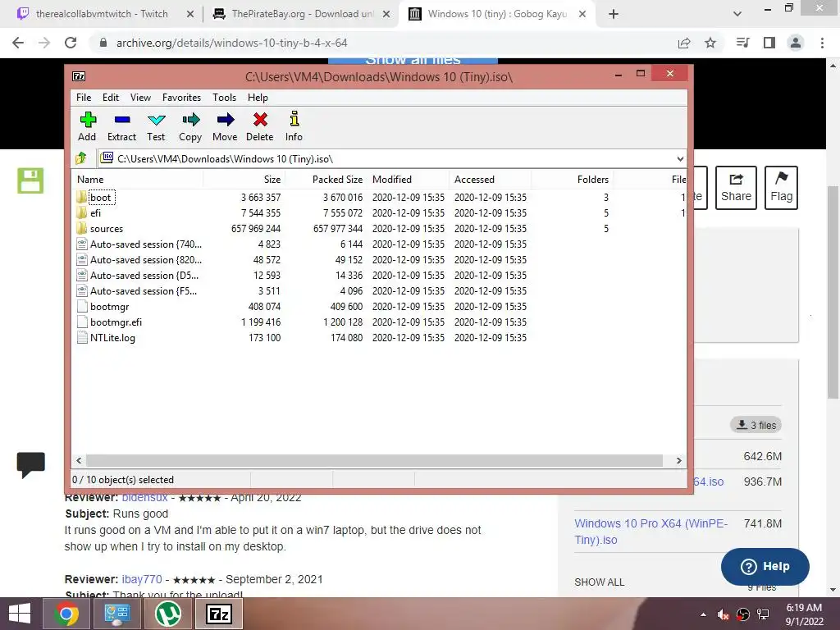This screenshot has width=840, height=630.
Task: Switch to the Twitch browser tab
Action: click(102, 14)
